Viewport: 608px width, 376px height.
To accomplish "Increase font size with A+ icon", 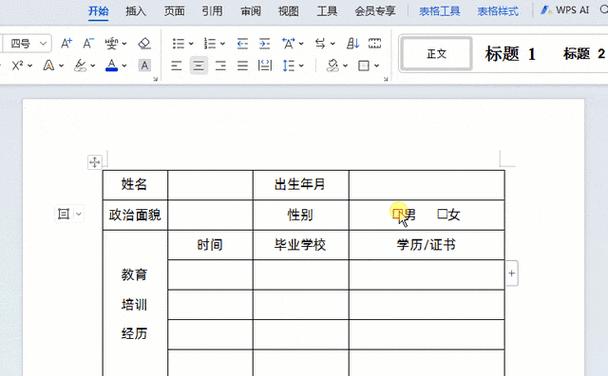I will pos(66,43).
